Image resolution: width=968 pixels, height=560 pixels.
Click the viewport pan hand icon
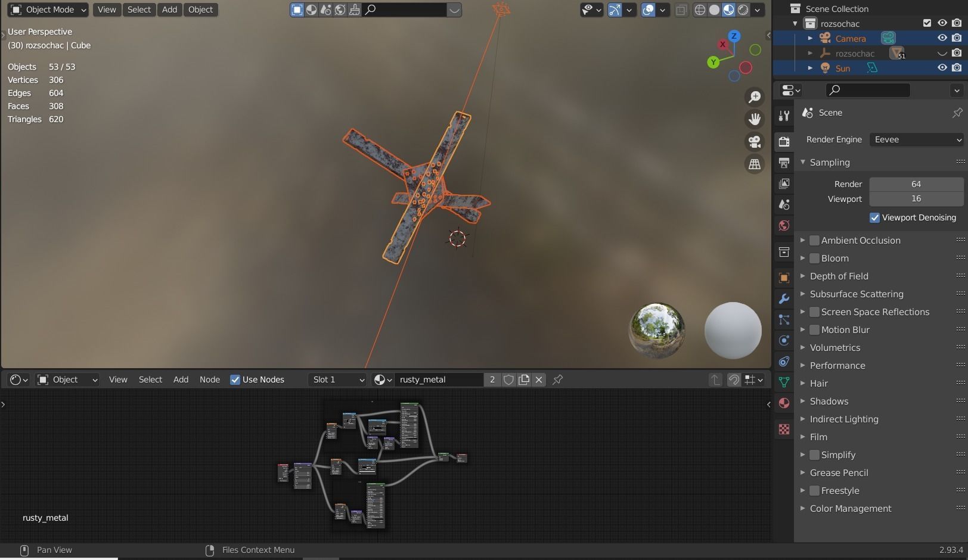click(x=755, y=119)
